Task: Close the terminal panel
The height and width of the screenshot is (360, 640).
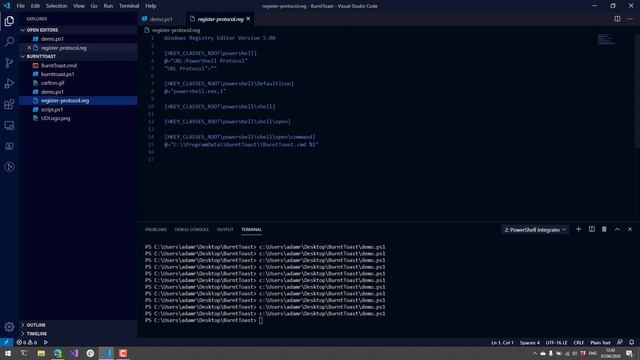Action: 630,229
